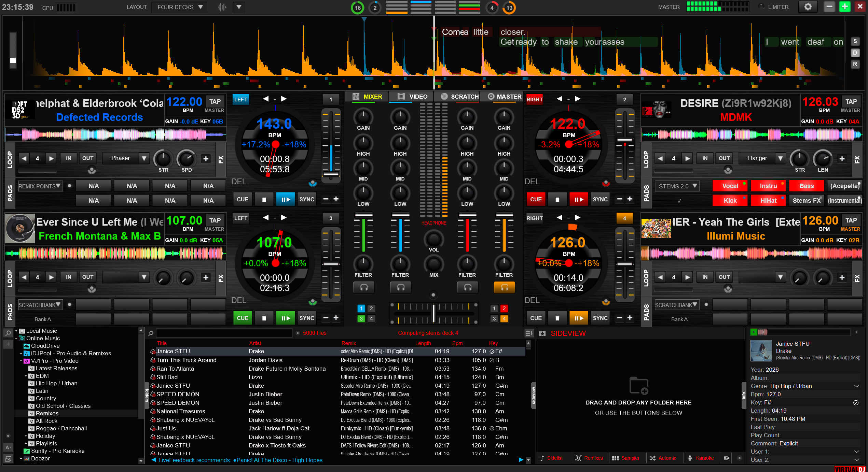868x472 pixels.
Task: Select the Remixes folder in tree
Action: 47,413
